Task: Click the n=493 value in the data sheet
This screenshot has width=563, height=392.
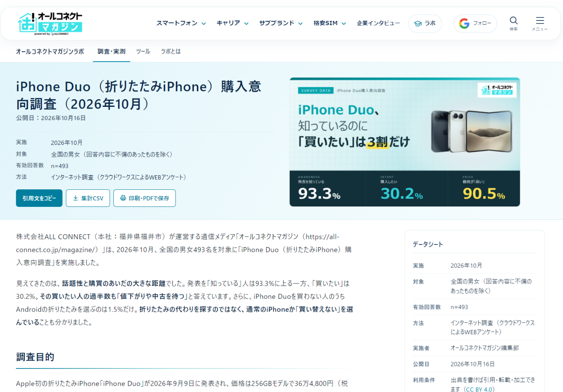Action: [x=459, y=307]
